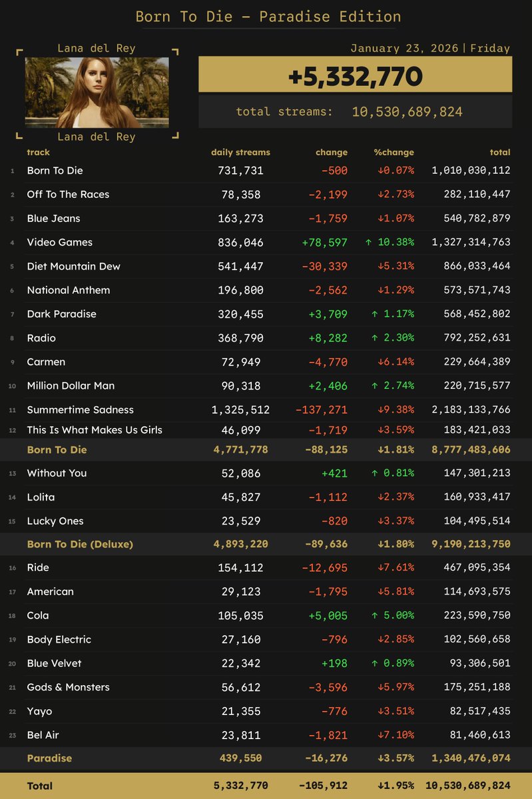This screenshot has width=532, height=799.
Task: Select the track 'Bel Air'
Action: pos(43,736)
